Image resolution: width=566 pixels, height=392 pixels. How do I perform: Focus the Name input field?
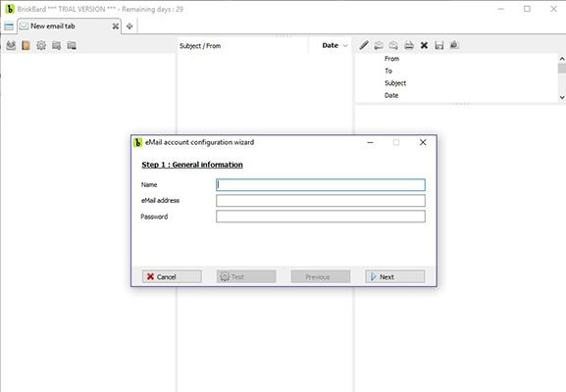(x=321, y=185)
